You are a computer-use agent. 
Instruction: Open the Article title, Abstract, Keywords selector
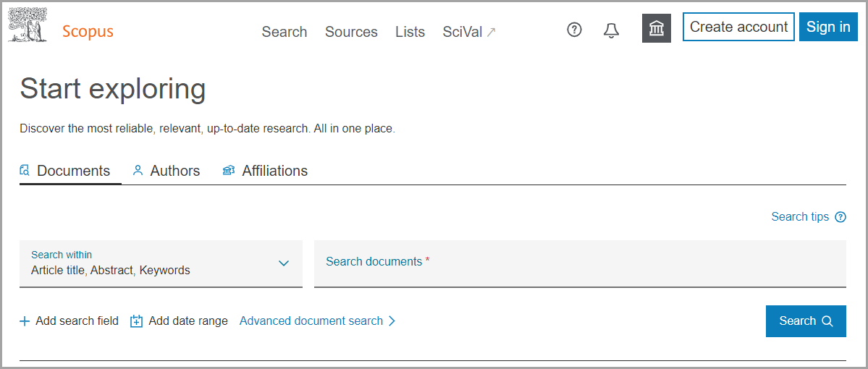coord(161,263)
